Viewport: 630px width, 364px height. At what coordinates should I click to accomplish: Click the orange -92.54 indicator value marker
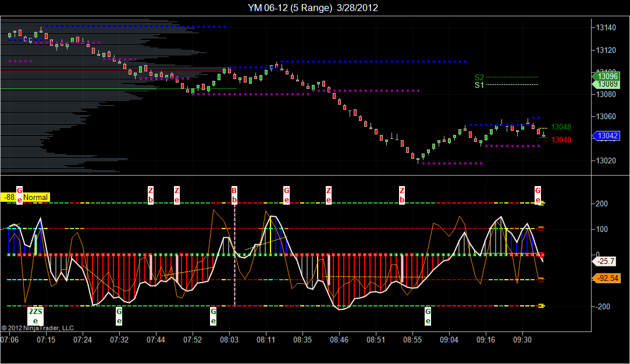tap(606, 278)
